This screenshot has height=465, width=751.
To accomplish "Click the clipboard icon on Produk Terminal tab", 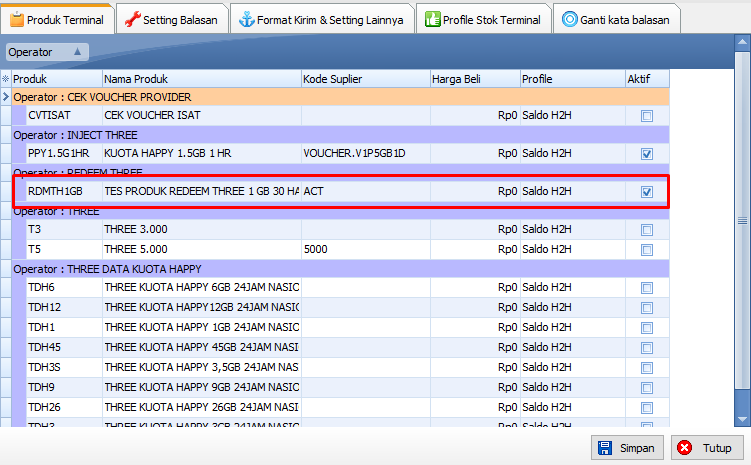I will point(17,20).
